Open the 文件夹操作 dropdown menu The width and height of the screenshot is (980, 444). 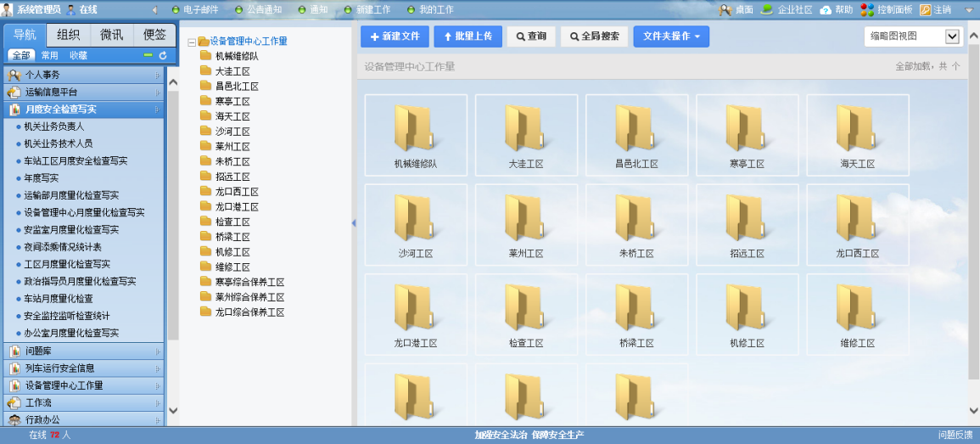pos(670,37)
